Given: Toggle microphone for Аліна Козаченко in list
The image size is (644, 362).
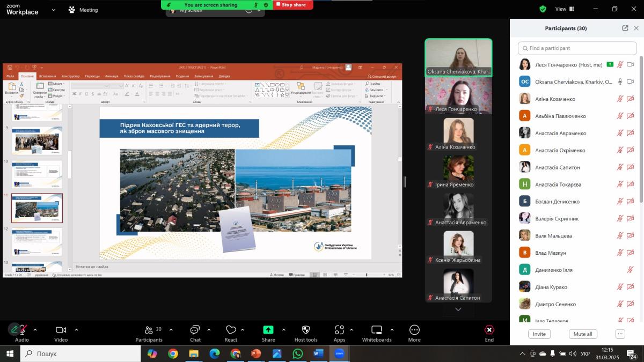Looking at the screenshot, I should pos(620,99).
